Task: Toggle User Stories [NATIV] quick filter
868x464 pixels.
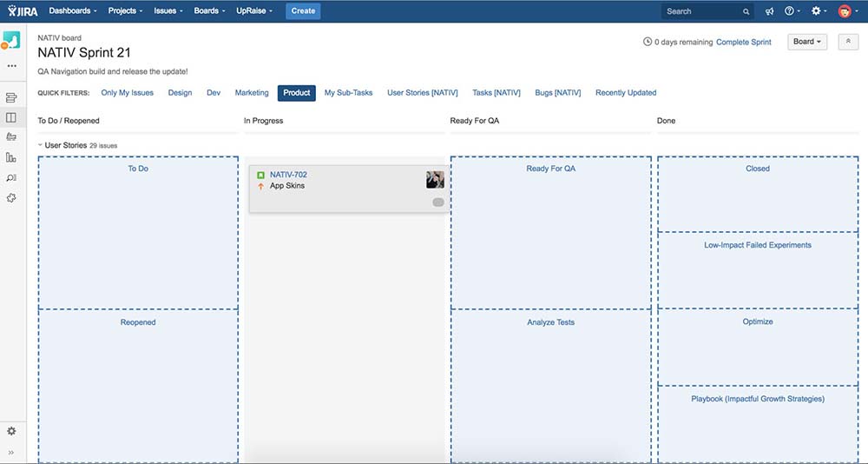Action: point(423,93)
